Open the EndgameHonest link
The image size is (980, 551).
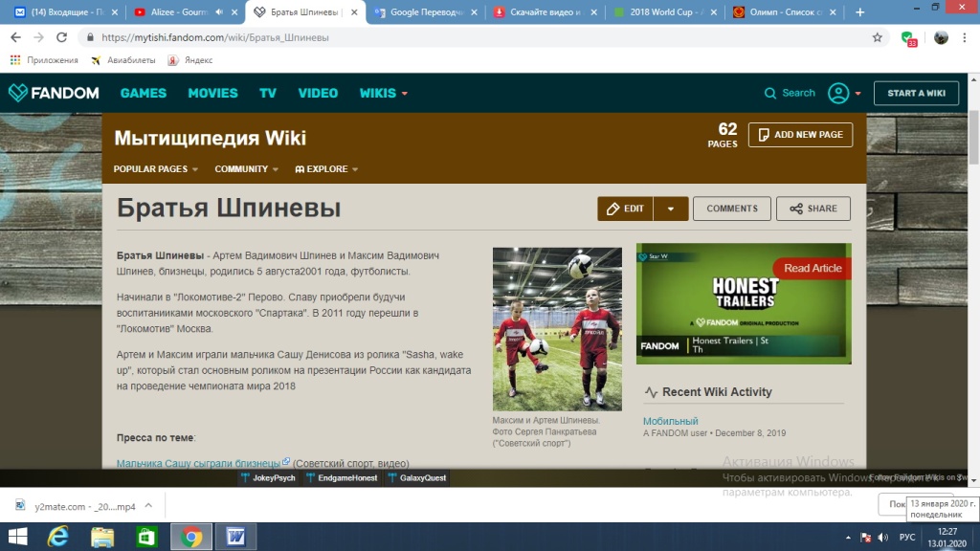pos(342,478)
